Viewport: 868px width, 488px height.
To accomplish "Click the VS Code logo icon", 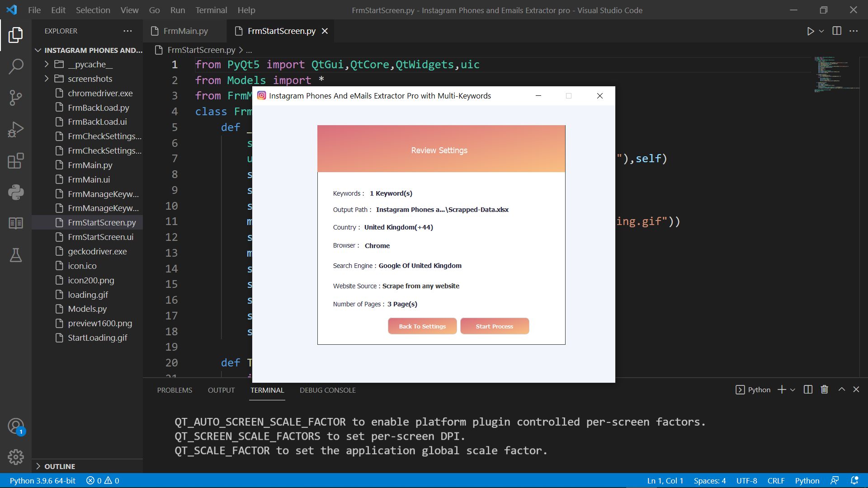I will click(11, 10).
